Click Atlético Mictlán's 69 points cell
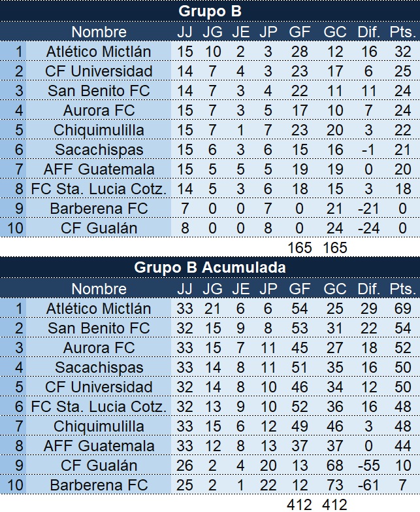 [403, 308]
